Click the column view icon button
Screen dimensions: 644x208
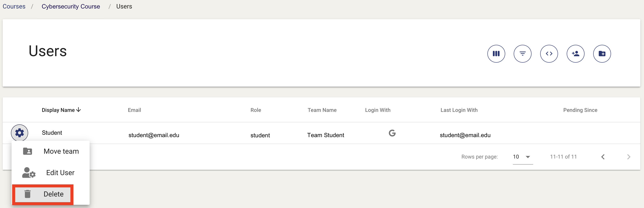click(x=496, y=54)
